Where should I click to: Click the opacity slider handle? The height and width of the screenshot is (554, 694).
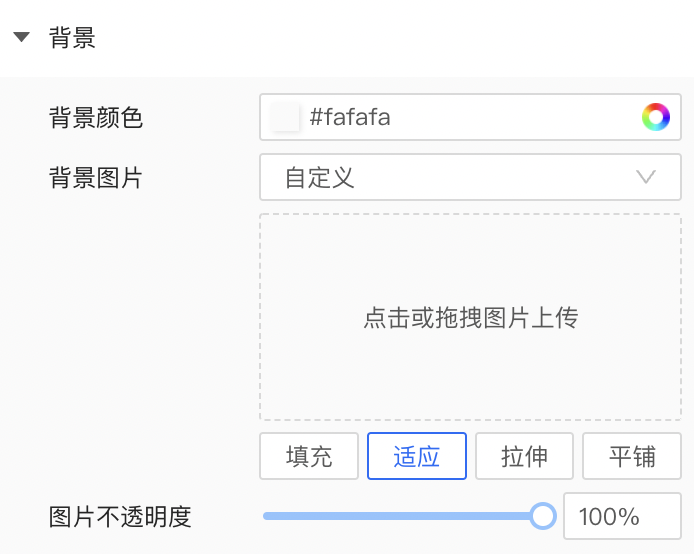(543, 516)
